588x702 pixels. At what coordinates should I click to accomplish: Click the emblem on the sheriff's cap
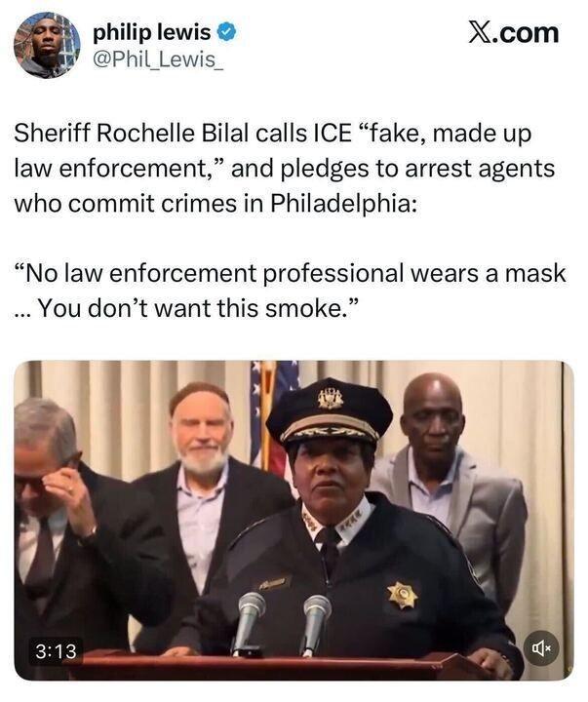[331, 398]
